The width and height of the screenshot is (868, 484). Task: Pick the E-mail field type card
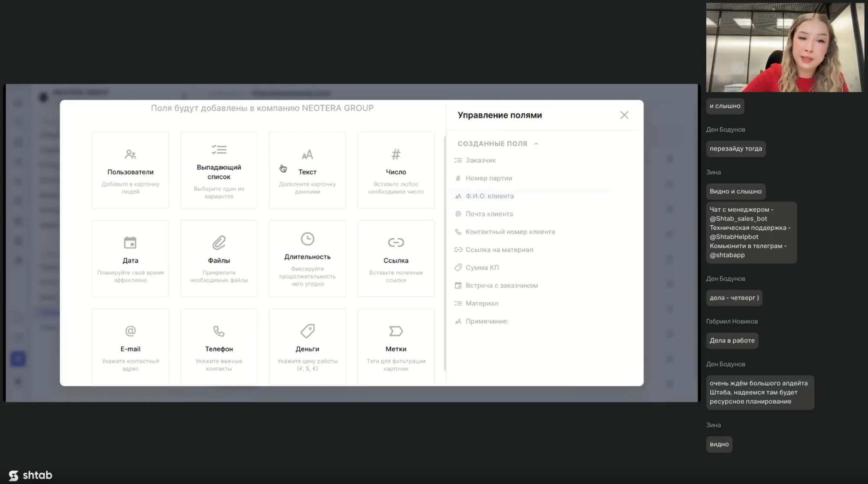pyautogui.click(x=130, y=346)
